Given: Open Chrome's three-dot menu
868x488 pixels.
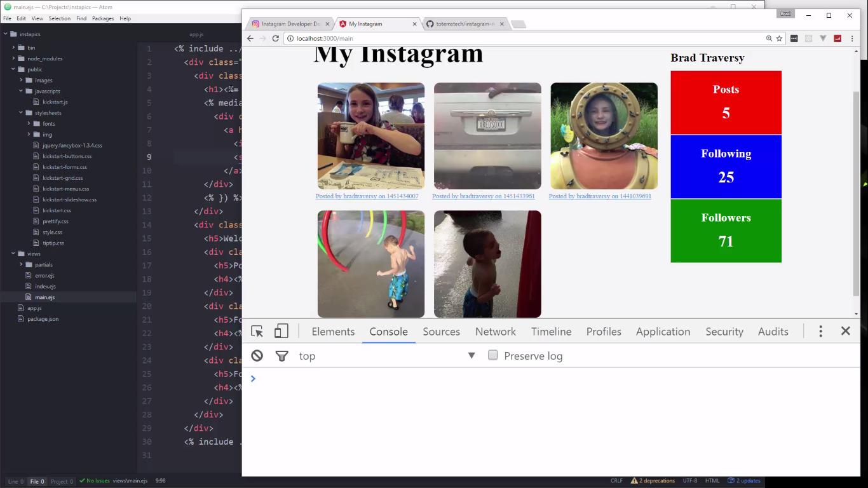Looking at the screenshot, I should point(852,38).
